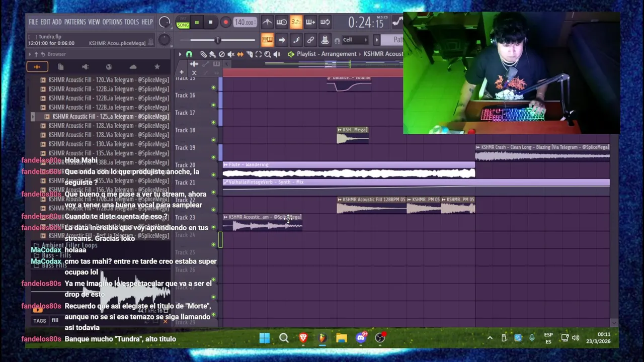Select browser starred favorites tab
This screenshot has height=362, width=644.
pyautogui.click(x=157, y=66)
